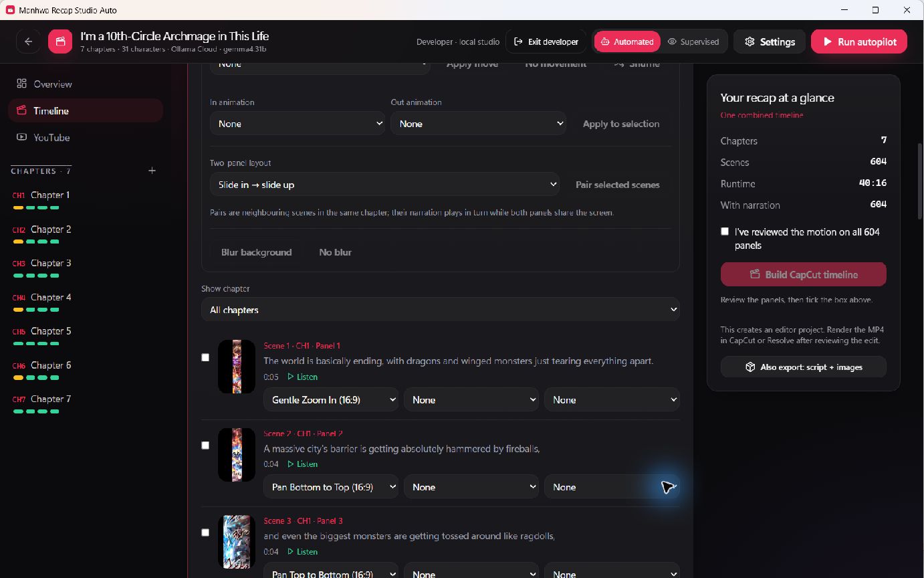Click the Settings gear button
Image resolution: width=924 pixels, height=578 pixels.
click(x=770, y=41)
